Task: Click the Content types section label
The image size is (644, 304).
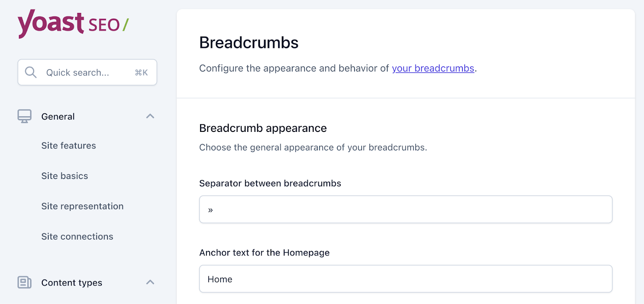Action: 71,283
